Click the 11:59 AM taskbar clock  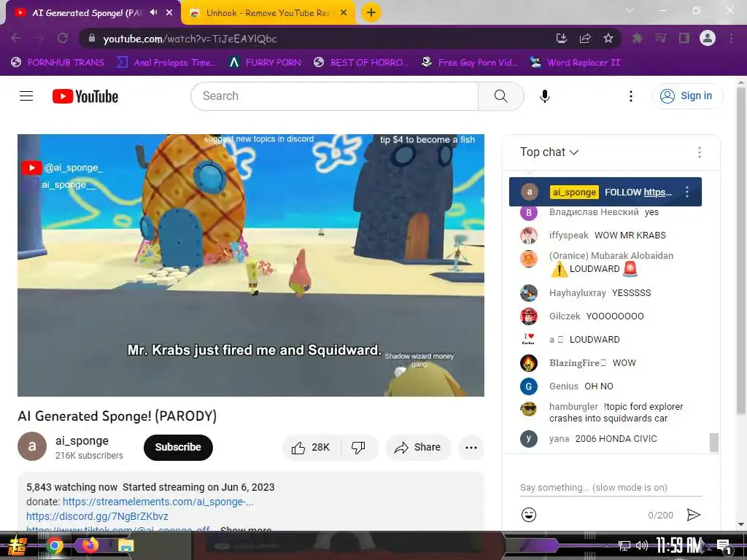coord(679,545)
